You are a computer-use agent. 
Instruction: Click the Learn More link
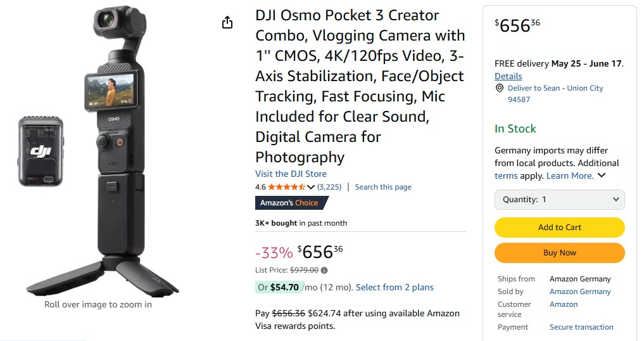pyautogui.click(x=570, y=176)
